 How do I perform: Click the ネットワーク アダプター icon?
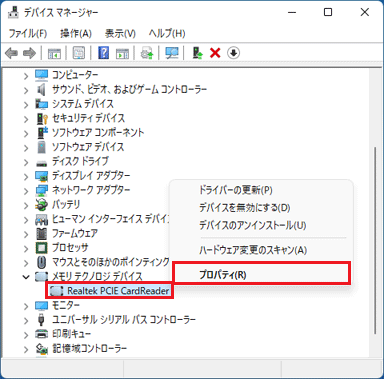(x=41, y=190)
